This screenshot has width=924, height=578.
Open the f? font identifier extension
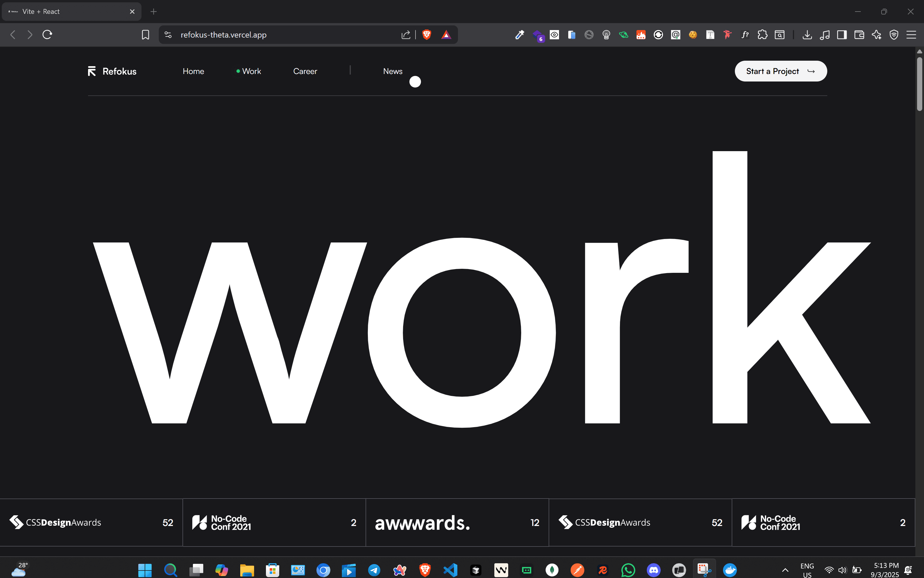745,35
